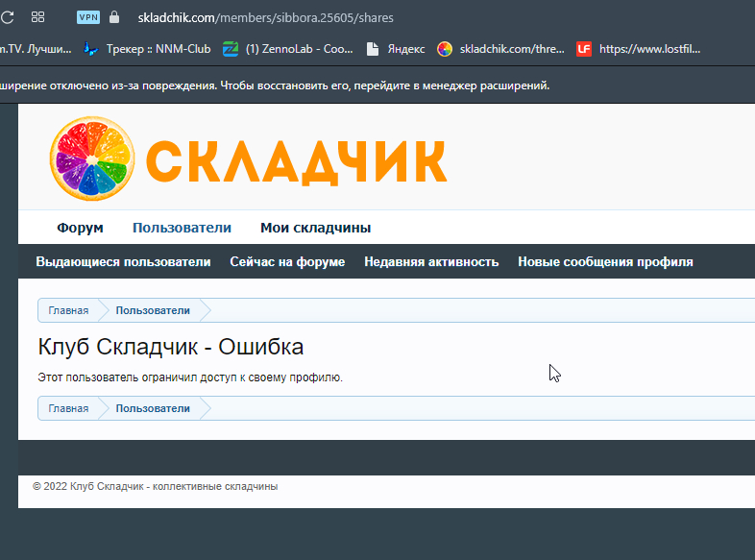Click the Складчик citrus logo
Viewport: 755px width, 560px height.
pos(92,158)
